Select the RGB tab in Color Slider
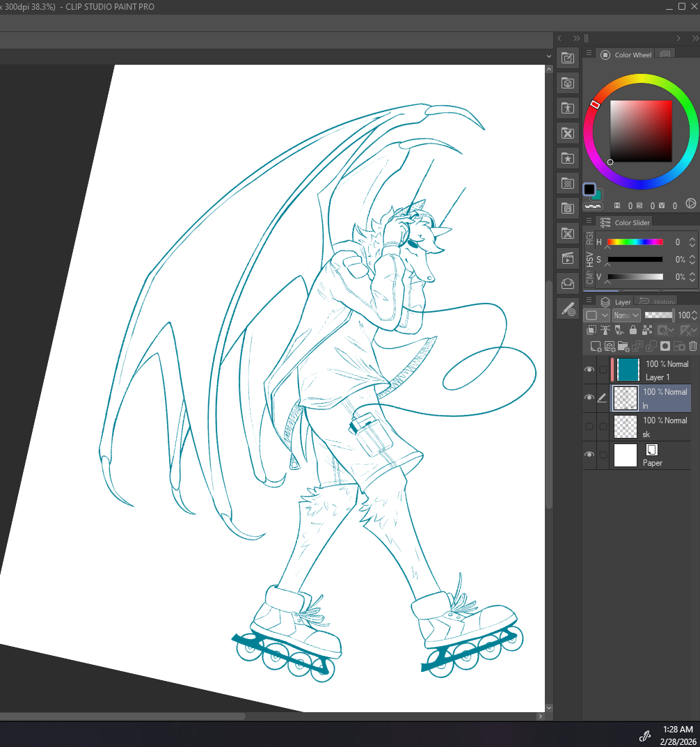 click(589, 240)
